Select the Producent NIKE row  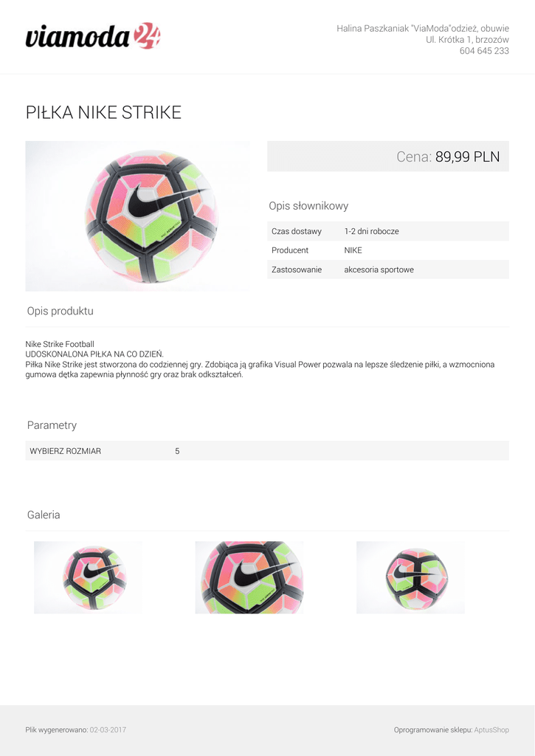388,250
